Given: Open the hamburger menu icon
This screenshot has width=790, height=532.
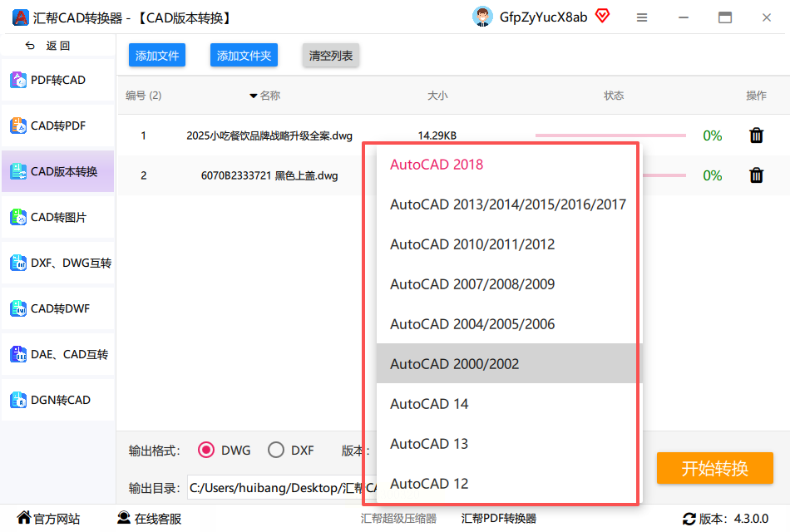Looking at the screenshot, I should tap(641, 17).
